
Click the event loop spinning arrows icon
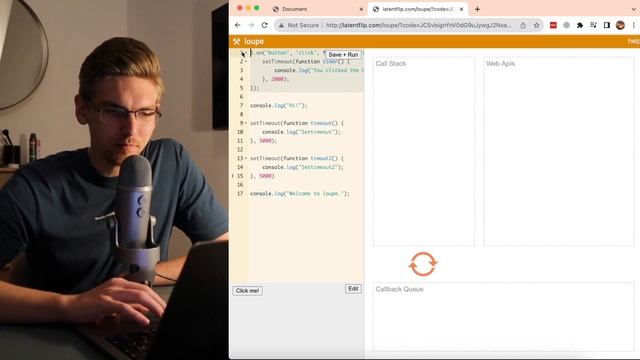[x=423, y=264]
